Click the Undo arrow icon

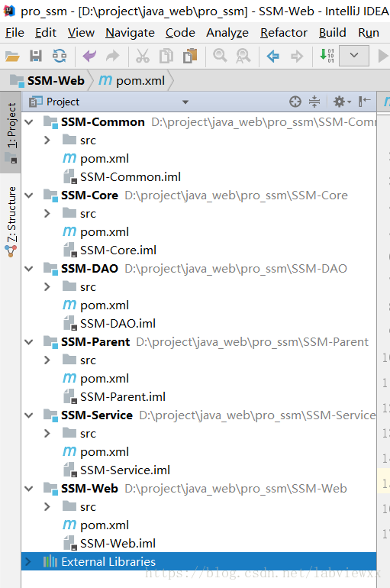(89, 57)
